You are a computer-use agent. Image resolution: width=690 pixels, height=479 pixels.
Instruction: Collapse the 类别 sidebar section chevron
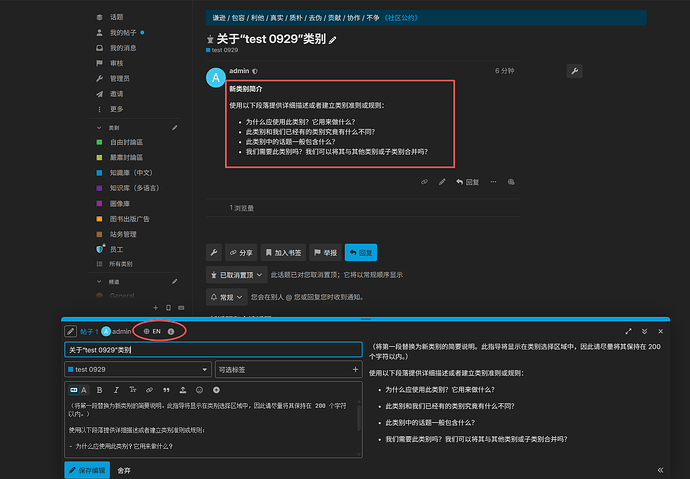coord(99,128)
